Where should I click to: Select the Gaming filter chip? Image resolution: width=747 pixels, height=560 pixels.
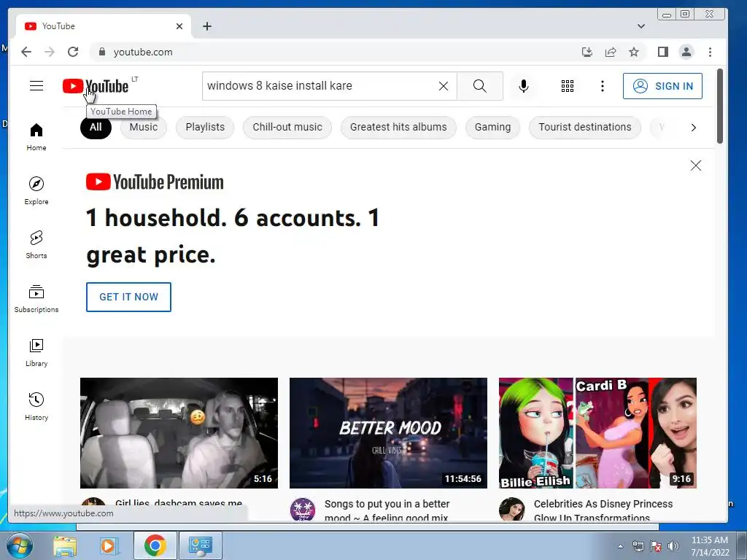(492, 127)
